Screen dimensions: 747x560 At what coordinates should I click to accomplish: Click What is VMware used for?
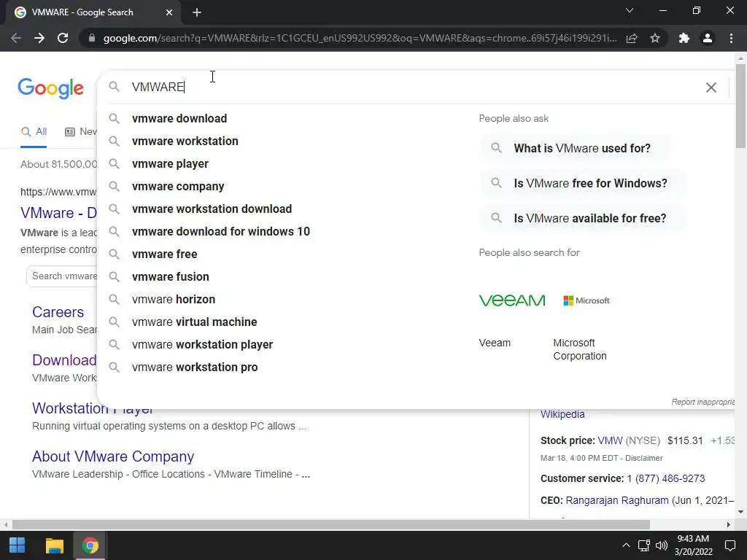576,148
